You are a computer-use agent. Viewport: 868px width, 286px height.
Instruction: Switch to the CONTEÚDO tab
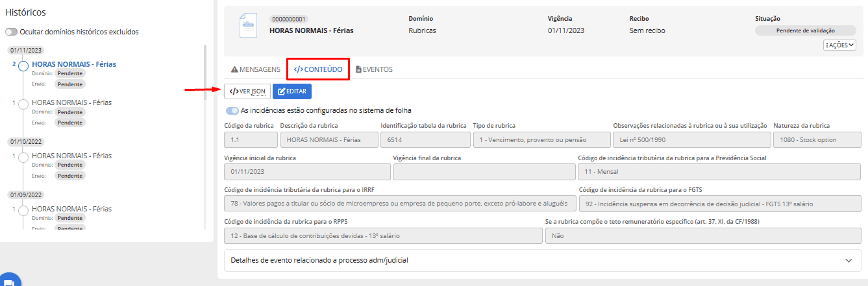coord(318,69)
